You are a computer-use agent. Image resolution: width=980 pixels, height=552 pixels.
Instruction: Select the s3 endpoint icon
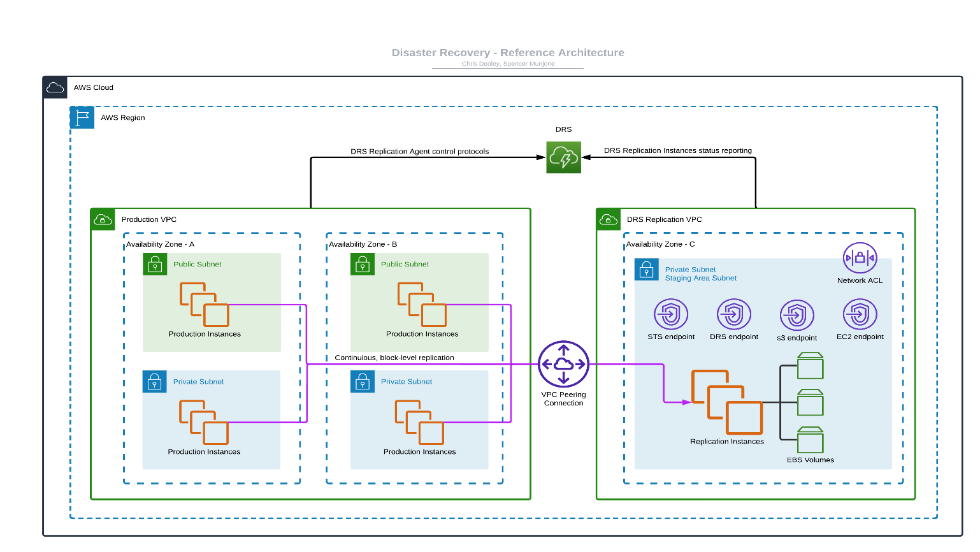797,316
